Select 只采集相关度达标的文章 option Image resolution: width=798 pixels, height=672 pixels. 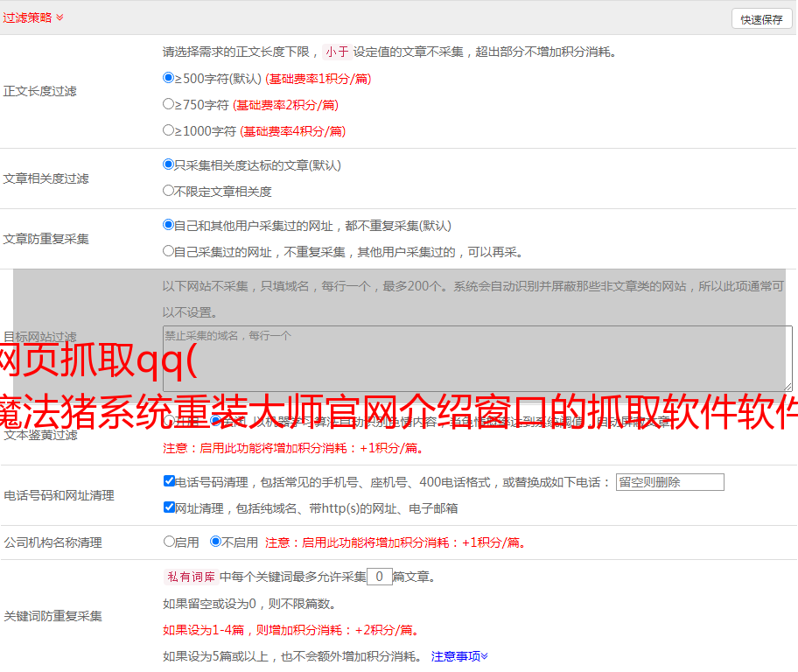pyautogui.click(x=169, y=164)
